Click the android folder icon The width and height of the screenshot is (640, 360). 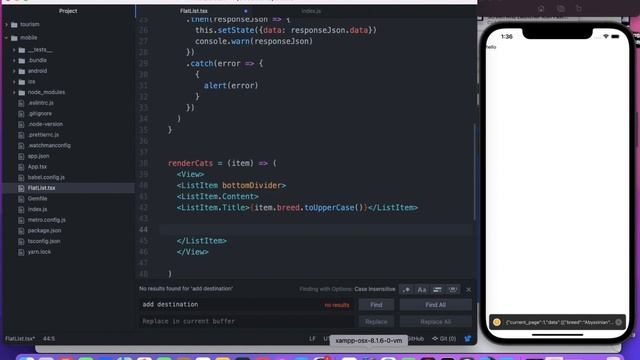[x=22, y=71]
